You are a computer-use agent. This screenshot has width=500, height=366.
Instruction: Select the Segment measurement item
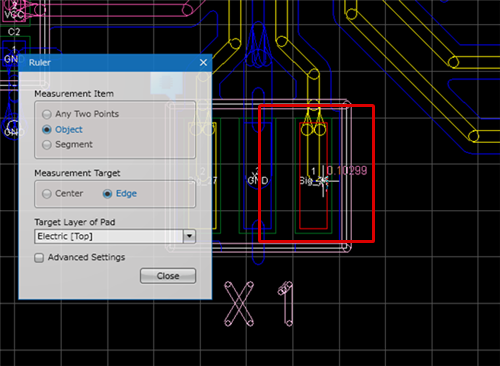pos(67,144)
